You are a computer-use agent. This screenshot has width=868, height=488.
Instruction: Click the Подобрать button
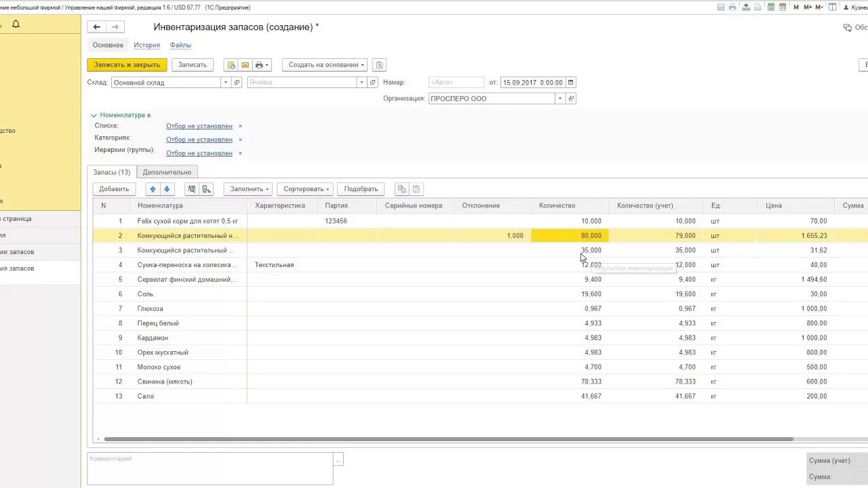tap(361, 189)
